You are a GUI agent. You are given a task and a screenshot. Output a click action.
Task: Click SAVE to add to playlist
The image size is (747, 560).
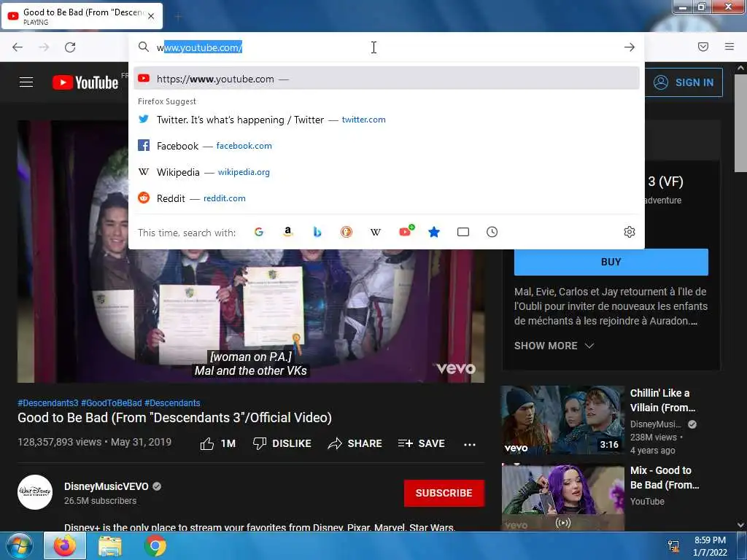[421, 444]
